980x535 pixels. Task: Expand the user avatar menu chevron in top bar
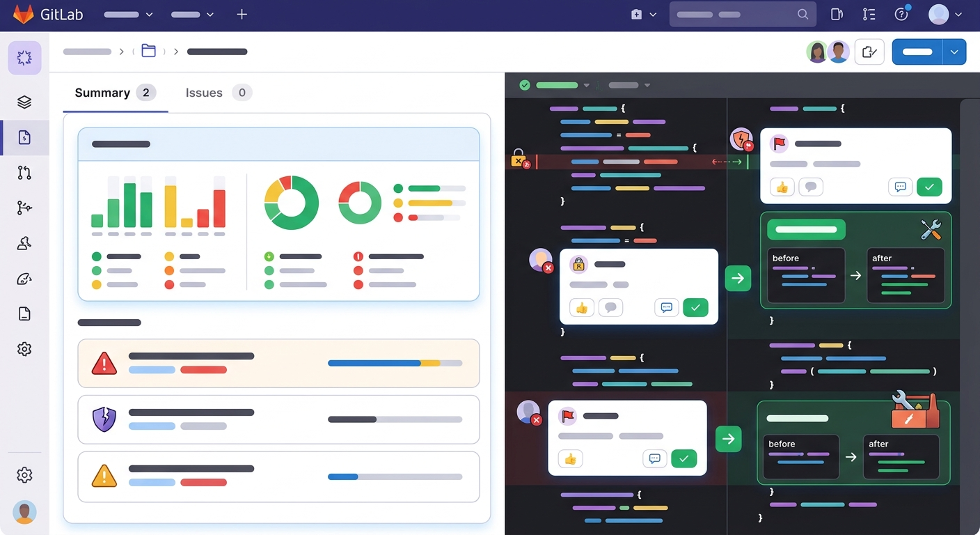click(x=958, y=15)
